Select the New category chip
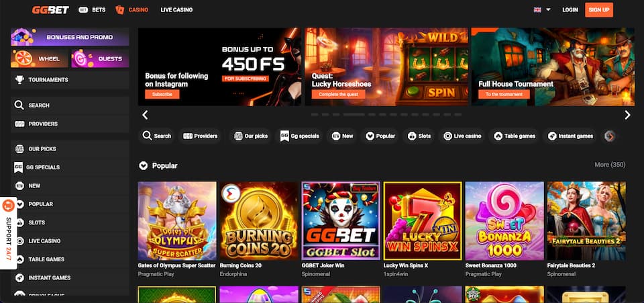 [343, 136]
